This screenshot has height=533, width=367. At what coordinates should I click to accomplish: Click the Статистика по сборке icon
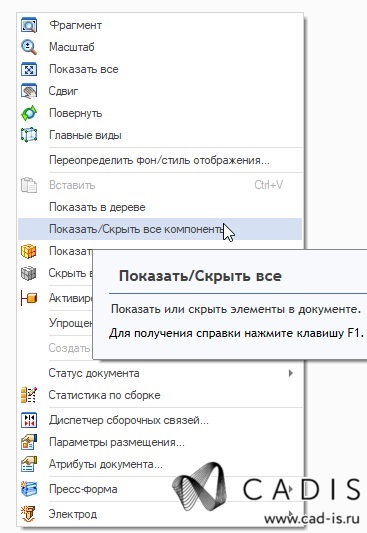click(29, 395)
